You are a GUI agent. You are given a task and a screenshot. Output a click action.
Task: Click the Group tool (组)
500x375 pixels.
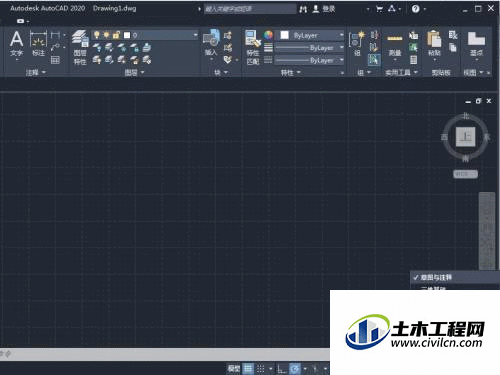coord(357,44)
